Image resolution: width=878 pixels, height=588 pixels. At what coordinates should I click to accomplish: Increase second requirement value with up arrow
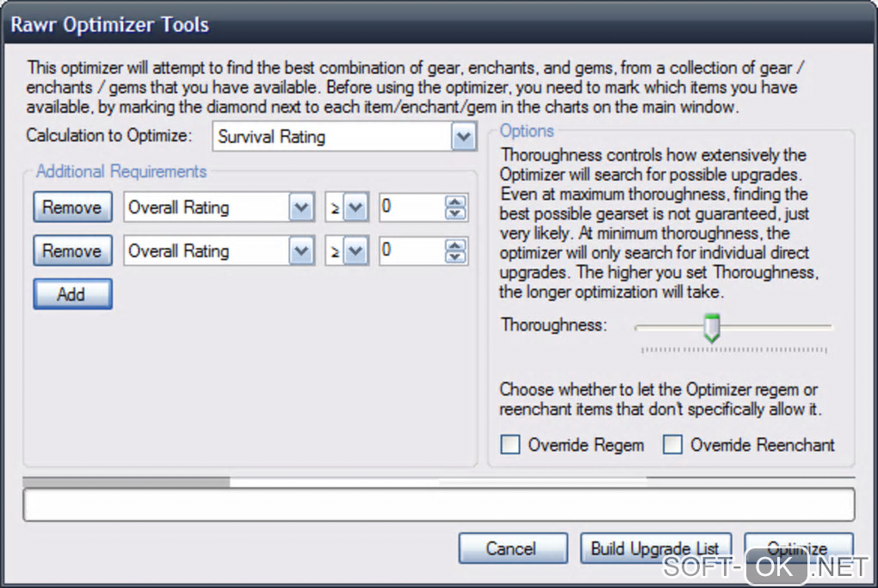tap(455, 246)
